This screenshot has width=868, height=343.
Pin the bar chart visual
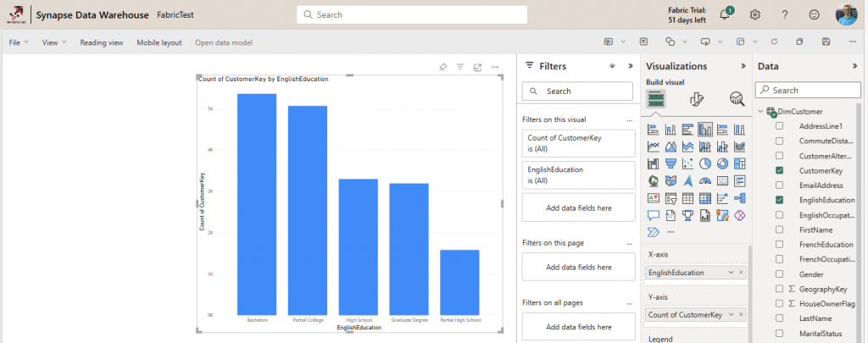pos(442,67)
